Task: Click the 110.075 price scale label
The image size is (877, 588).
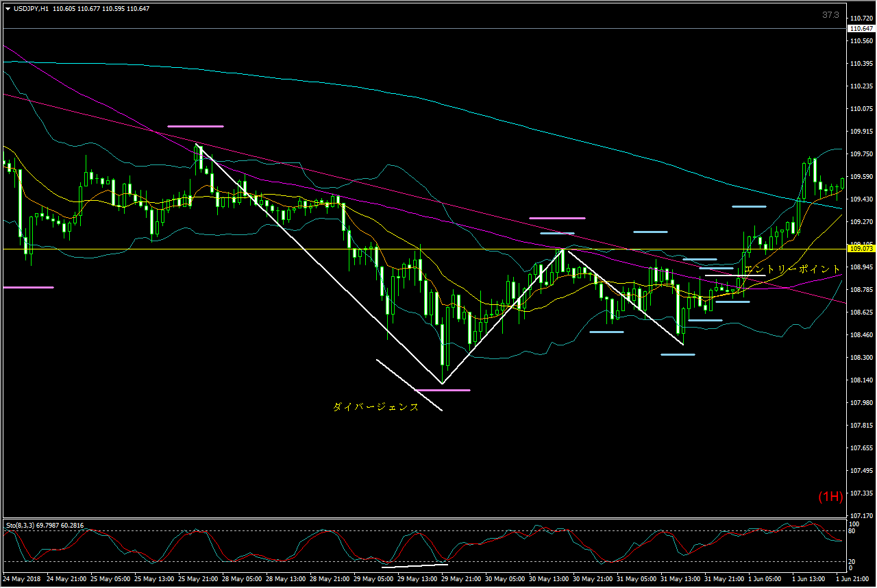Action: tap(861, 109)
